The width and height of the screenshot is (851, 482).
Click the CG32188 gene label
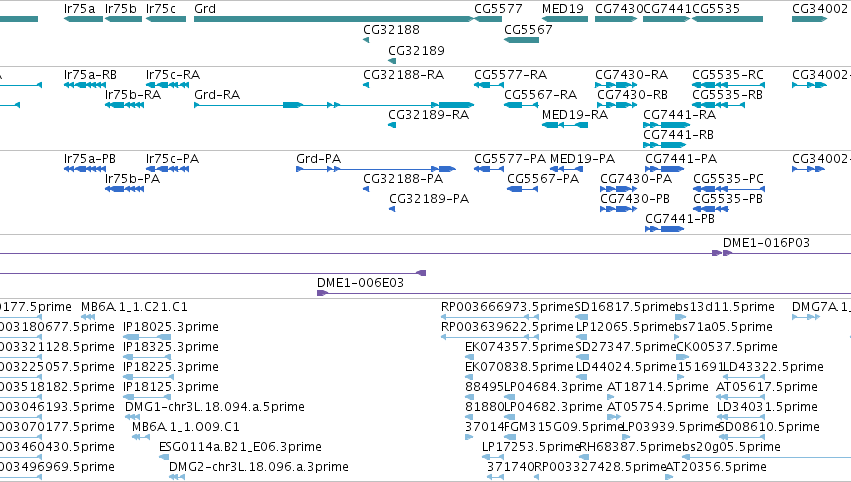point(391,30)
